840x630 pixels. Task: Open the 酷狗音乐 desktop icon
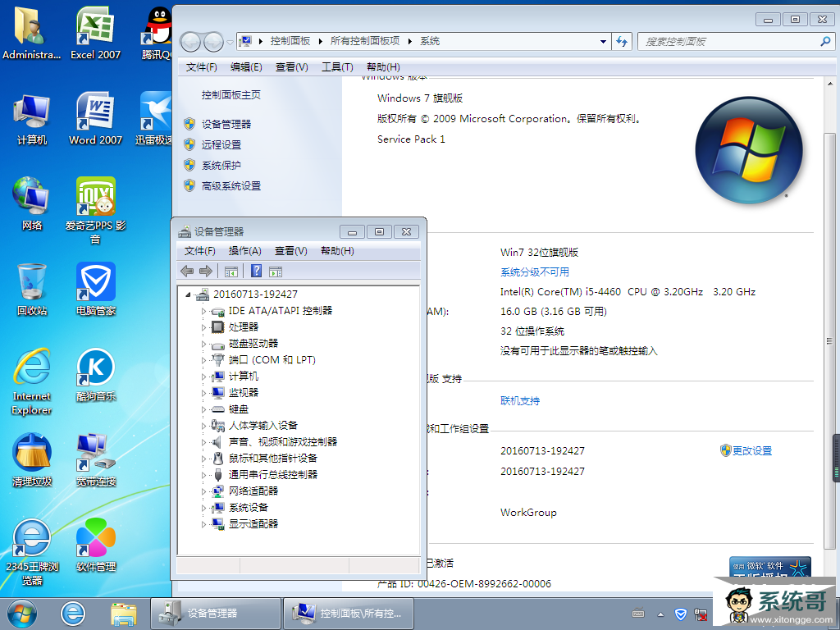click(x=95, y=374)
